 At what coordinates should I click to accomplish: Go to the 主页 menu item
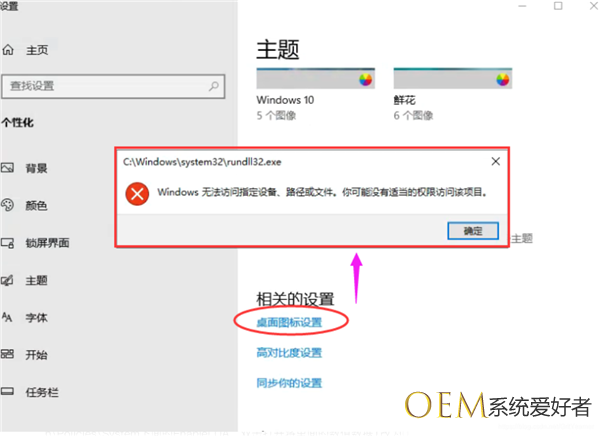(x=37, y=50)
